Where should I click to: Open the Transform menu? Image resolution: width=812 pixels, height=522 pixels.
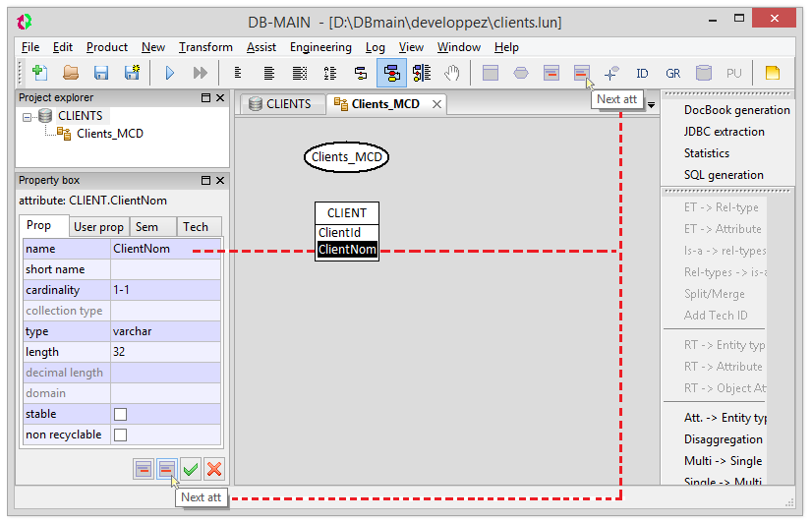(x=205, y=47)
